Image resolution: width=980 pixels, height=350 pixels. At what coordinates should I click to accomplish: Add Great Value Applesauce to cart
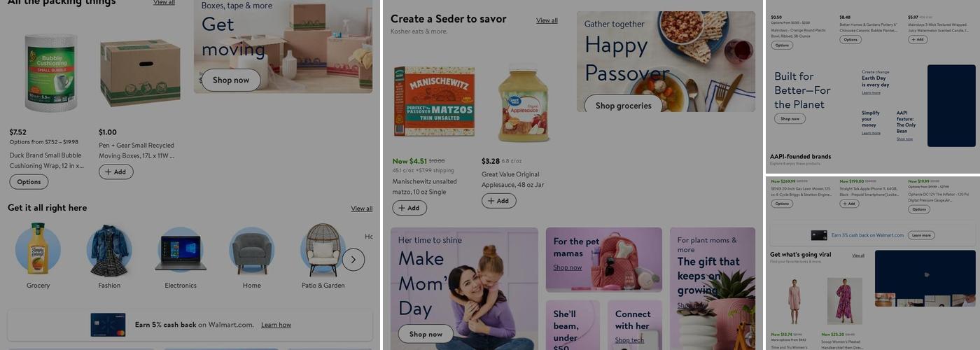(x=499, y=201)
